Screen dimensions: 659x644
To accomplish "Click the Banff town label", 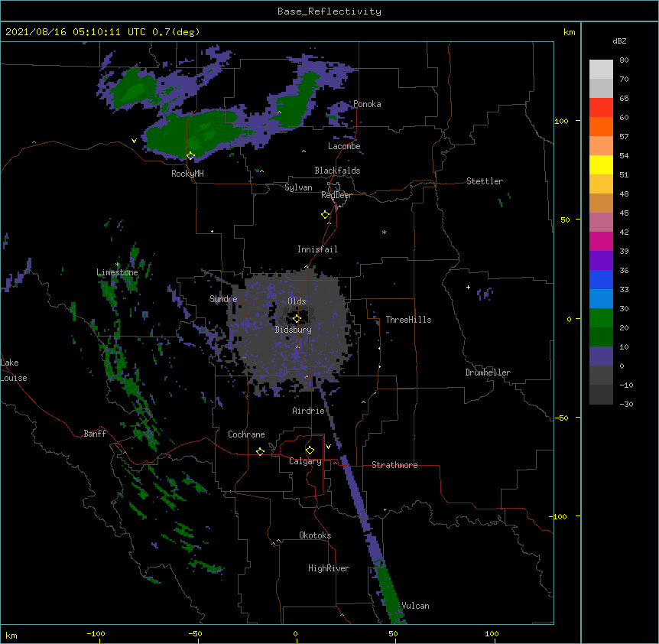I will pyautogui.click(x=95, y=434).
